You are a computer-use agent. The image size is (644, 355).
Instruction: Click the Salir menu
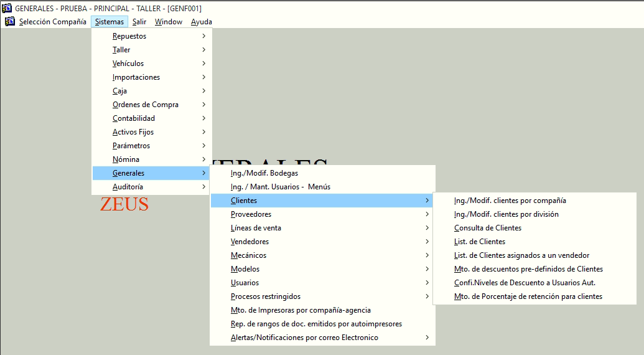click(x=139, y=22)
